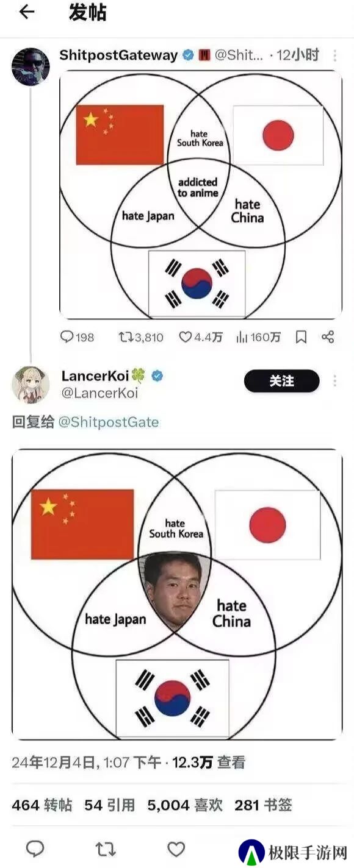Viewport: 354px width, 868px height.
Task: Tap the back arrow icon
Action: (27, 12)
